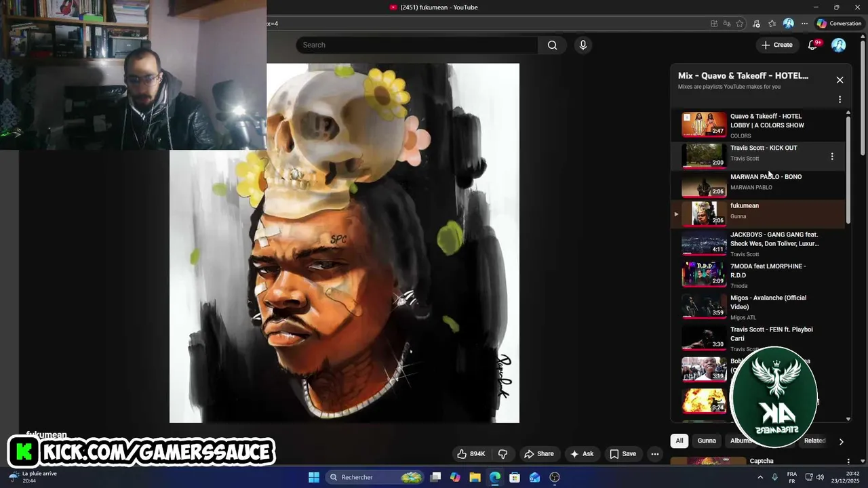Image resolution: width=868 pixels, height=488 pixels.
Task: Dislike the fukumean video
Action: tap(503, 454)
